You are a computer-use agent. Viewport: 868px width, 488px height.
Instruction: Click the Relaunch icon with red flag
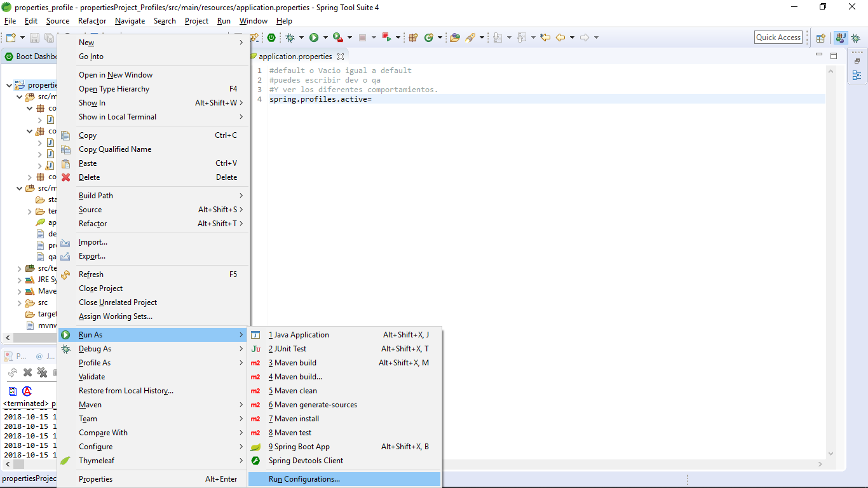click(386, 37)
